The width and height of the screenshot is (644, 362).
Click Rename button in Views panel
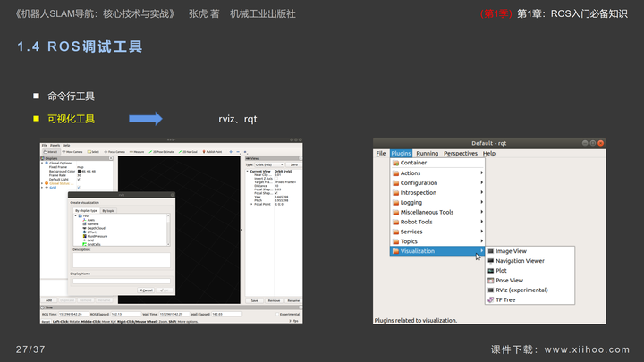tap(292, 300)
